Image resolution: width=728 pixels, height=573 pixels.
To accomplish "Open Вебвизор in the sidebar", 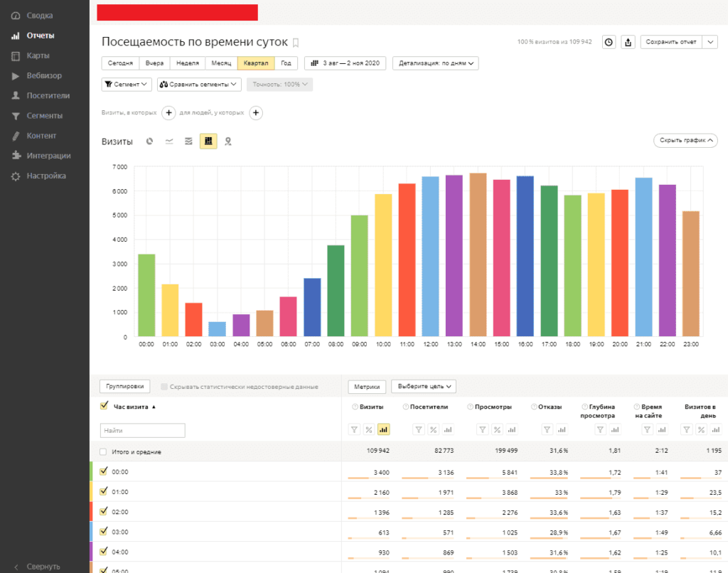I will click(44, 75).
